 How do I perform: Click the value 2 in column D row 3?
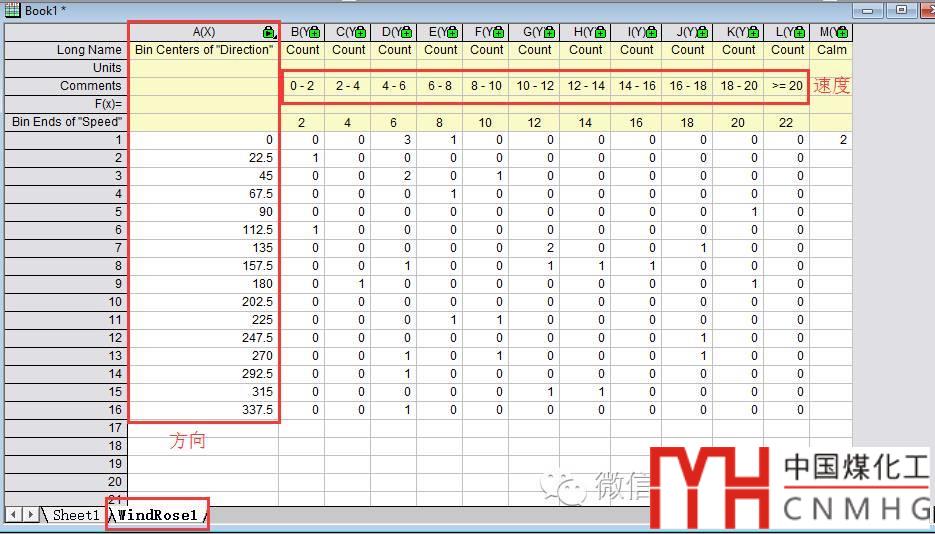click(394, 176)
